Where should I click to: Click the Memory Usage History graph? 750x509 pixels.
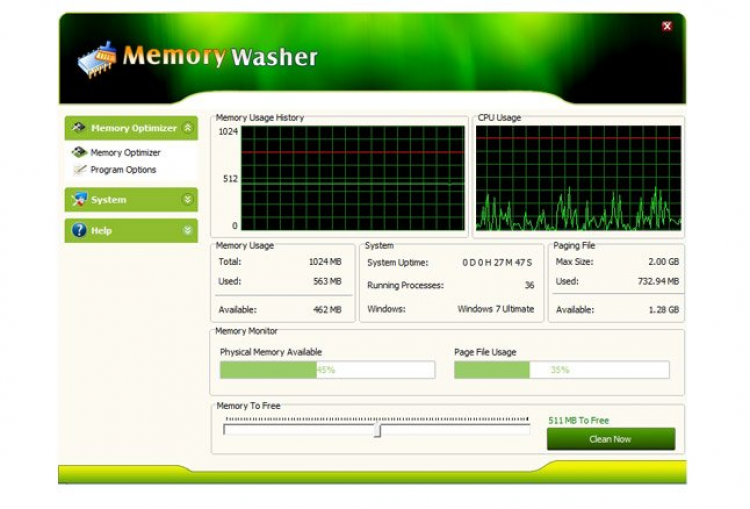coord(353,178)
